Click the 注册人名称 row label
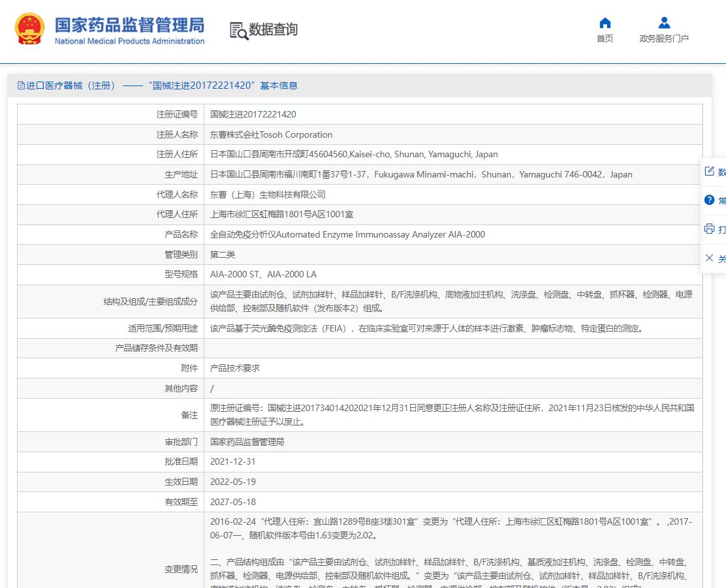Screen dimensions: 726x588 (x=177, y=134)
